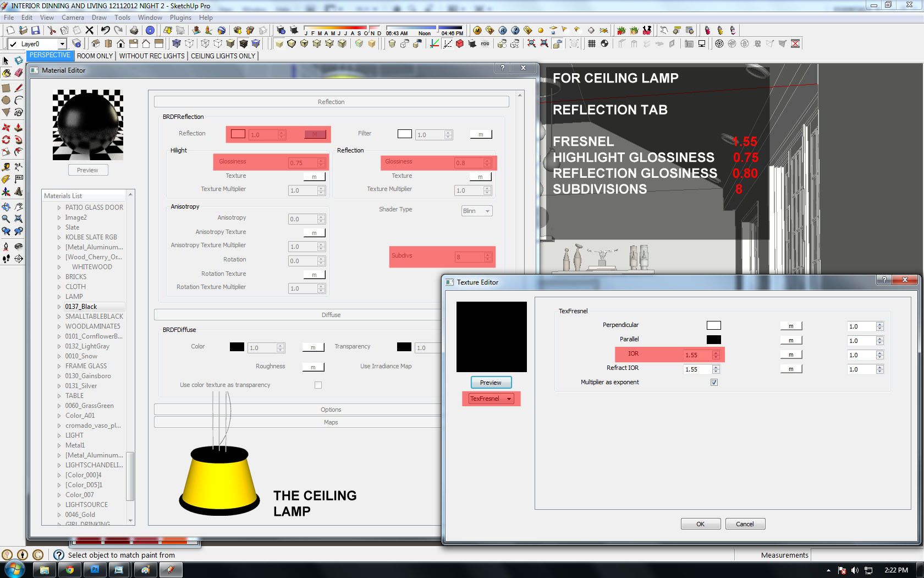Open the Draw menu

99,18
